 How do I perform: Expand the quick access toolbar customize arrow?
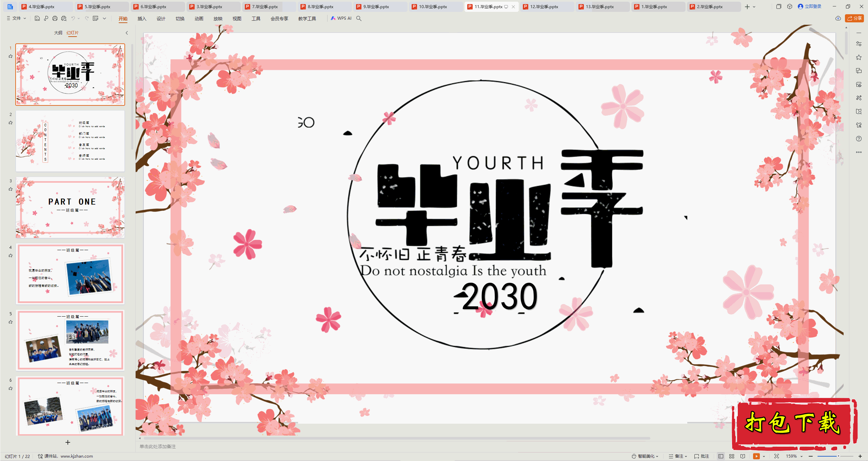[104, 18]
